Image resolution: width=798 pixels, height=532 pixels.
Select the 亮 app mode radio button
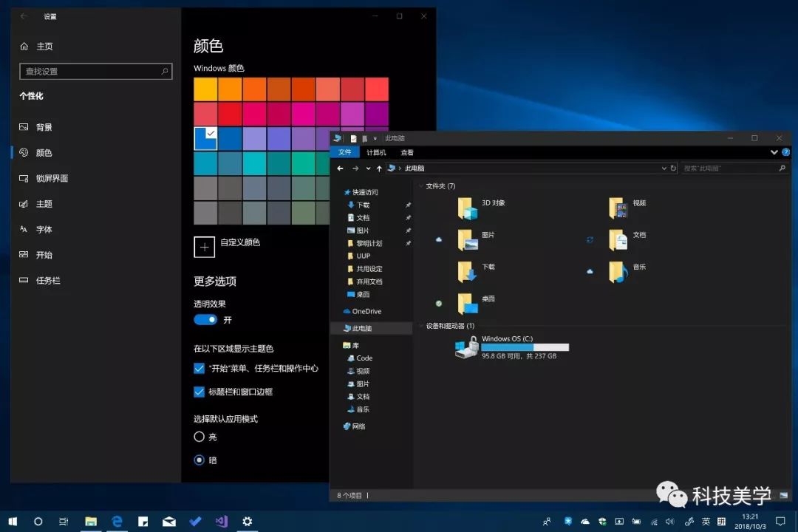199,437
